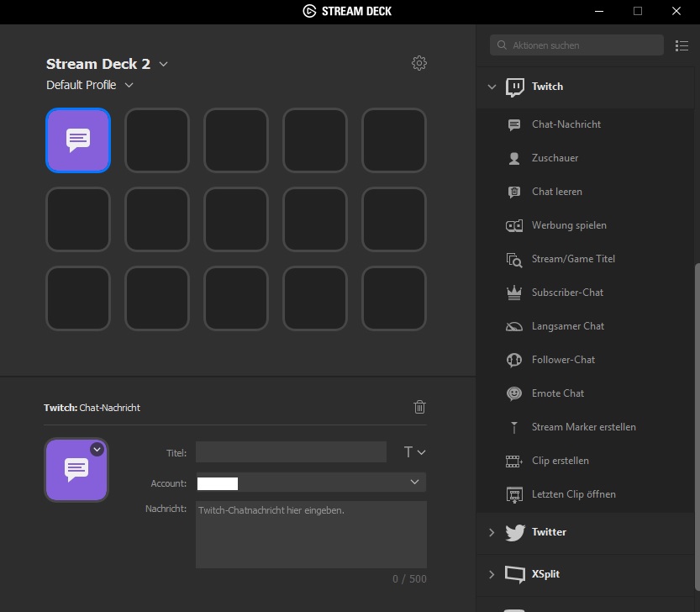Screen dimensions: 700x612
Task: Click the Chat-Nachricht action icon in the list
Action: 514,124
